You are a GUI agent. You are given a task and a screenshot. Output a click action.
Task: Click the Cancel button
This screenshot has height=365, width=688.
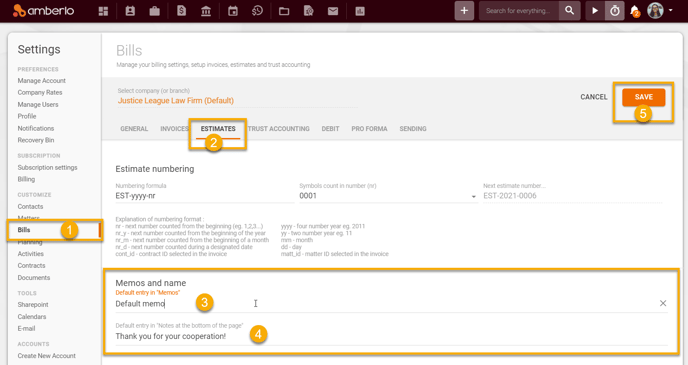click(x=594, y=97)
